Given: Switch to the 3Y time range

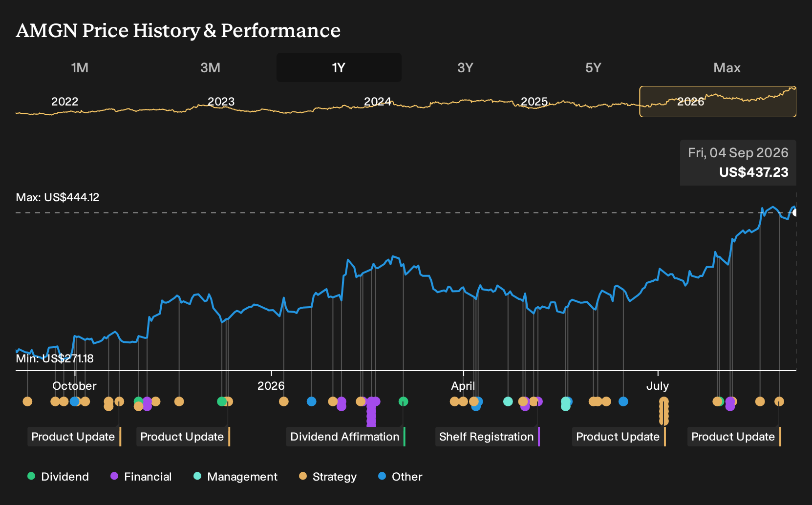Looking at the screenshot, I should pos(465,67).
